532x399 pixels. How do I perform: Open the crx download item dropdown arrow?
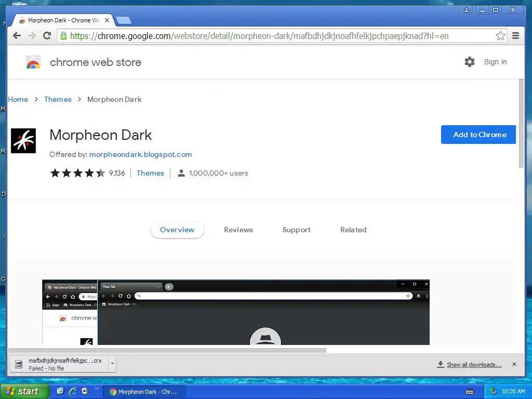tap(112, 364)
